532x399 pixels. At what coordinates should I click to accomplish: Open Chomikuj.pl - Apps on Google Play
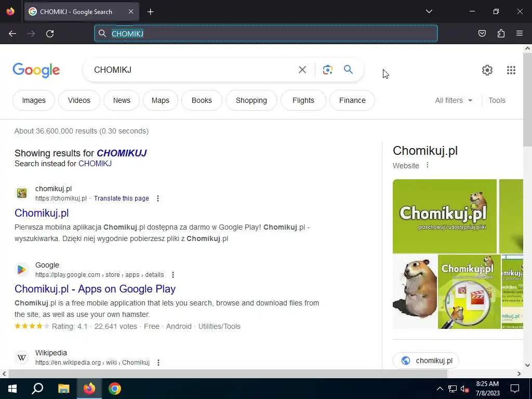[x=95, y=289]
